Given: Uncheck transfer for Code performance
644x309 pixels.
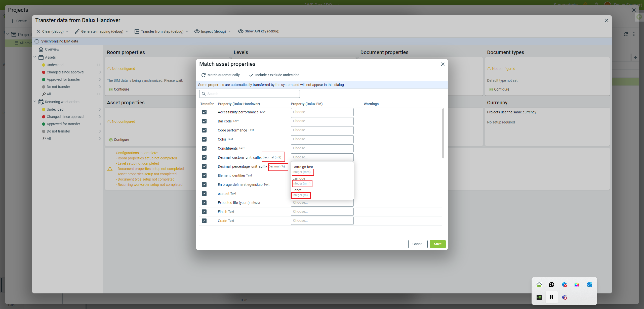Looking at the screenshot, I should tap(204, 130).
